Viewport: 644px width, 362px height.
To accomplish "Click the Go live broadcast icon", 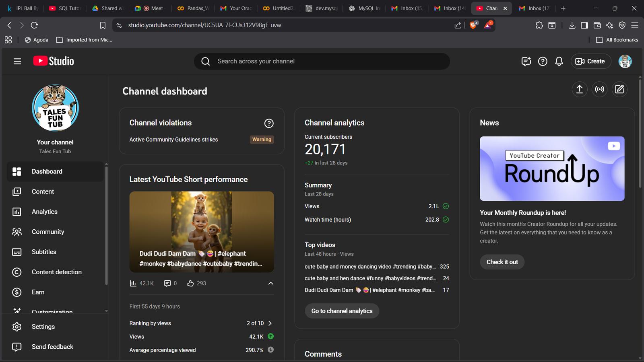I will 600,89.
